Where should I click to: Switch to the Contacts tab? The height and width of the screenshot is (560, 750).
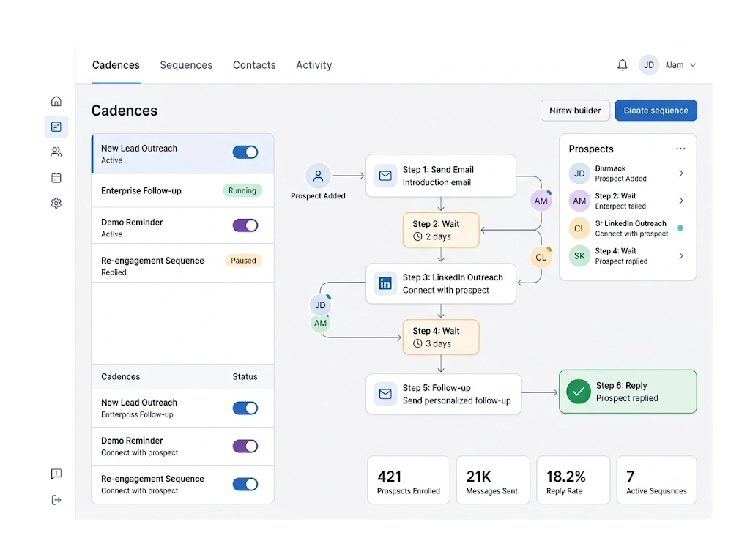[x=254, y=65]
